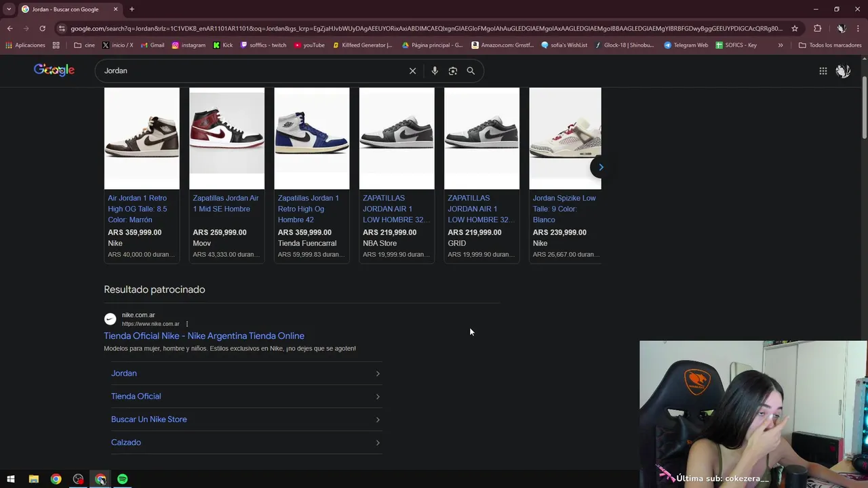The height and width of the screenshot is (488, 868).
Task: Open the Google account profile avatar
Action: click(843, 70)
